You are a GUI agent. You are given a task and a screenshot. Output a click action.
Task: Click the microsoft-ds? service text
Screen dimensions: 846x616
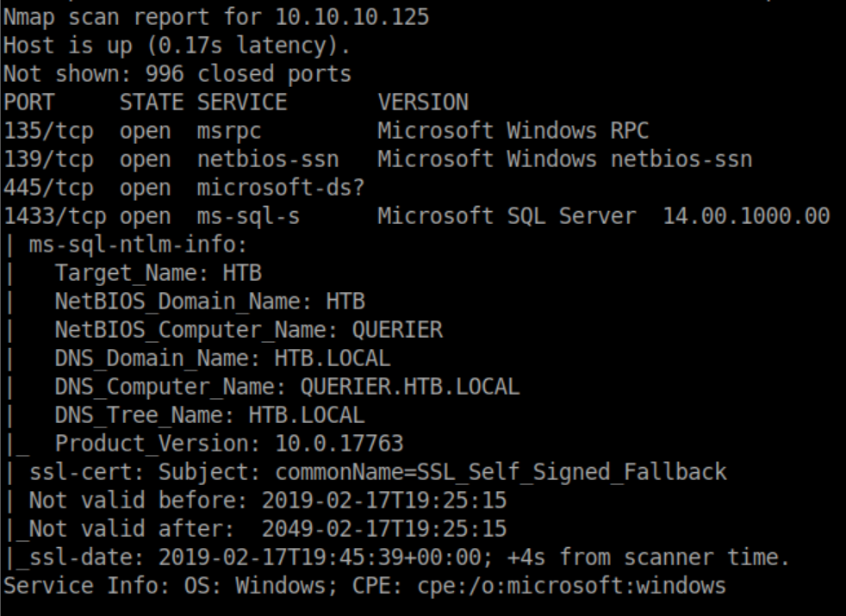coord(268,188)
